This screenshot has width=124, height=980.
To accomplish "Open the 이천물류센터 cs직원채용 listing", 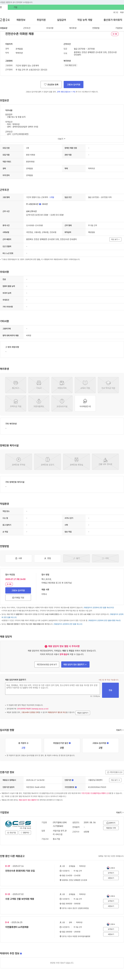I will tap(17, 927).
